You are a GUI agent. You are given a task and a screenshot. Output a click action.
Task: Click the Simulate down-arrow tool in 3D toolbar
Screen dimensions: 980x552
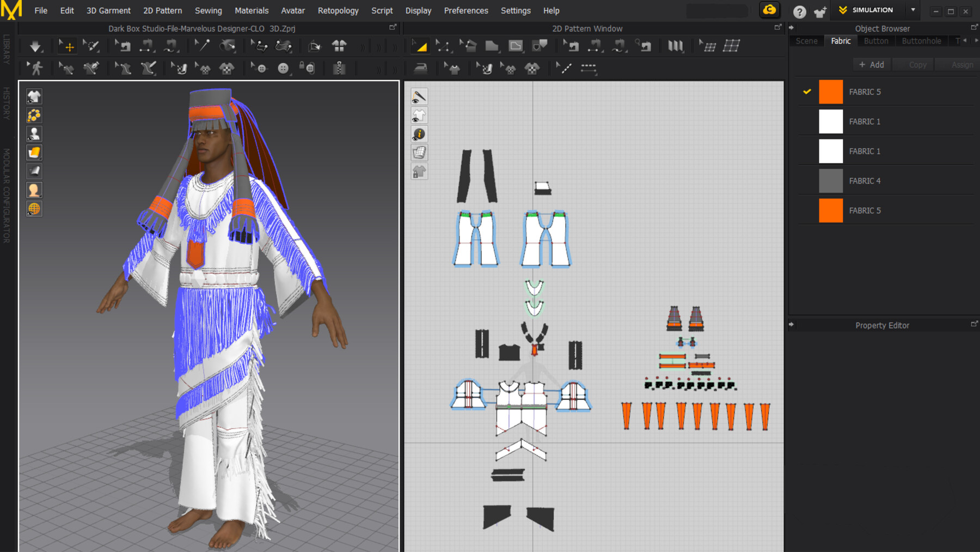pyautogui.click(x=35, y=46)
